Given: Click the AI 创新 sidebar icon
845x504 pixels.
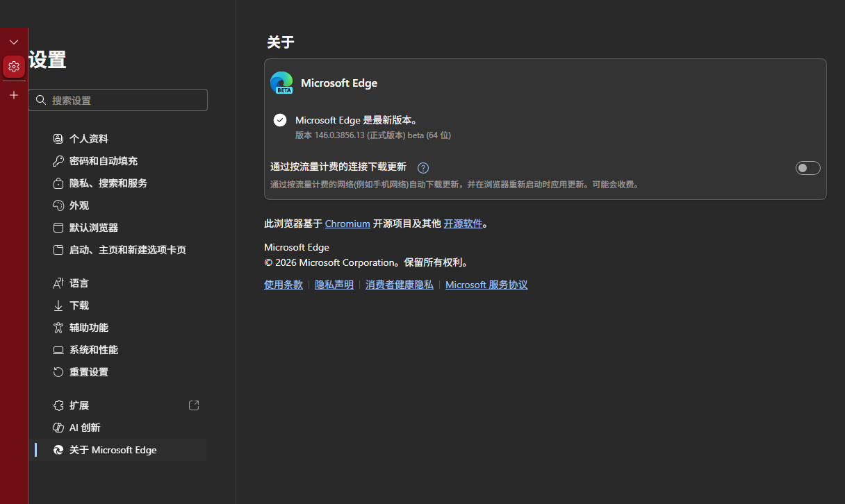Looking at the screenshot, I should [x=58, y=427].
